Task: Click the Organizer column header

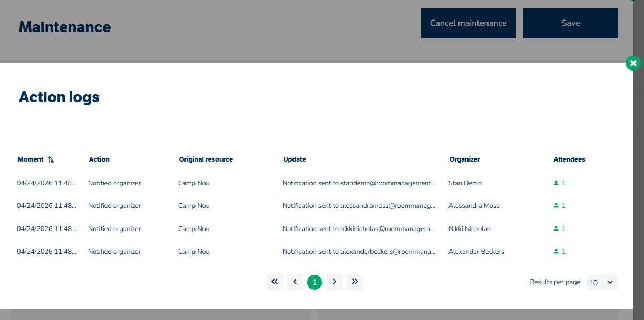Action: 464,159
